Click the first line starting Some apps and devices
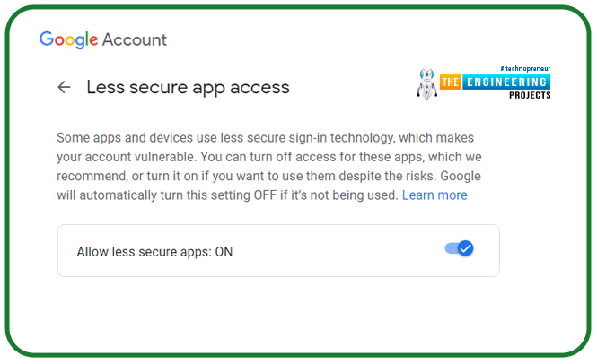The image size is (597, 364). (x=265, y=138)
